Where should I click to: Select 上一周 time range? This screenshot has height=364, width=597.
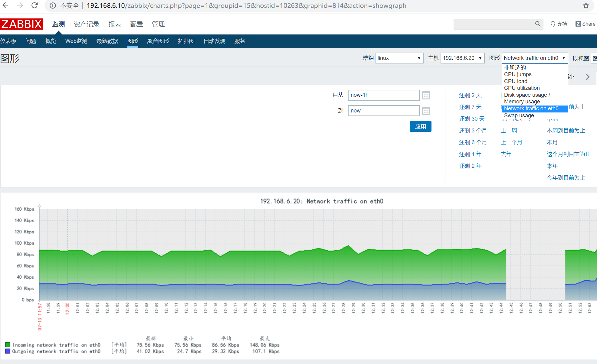tap(509, 131)
